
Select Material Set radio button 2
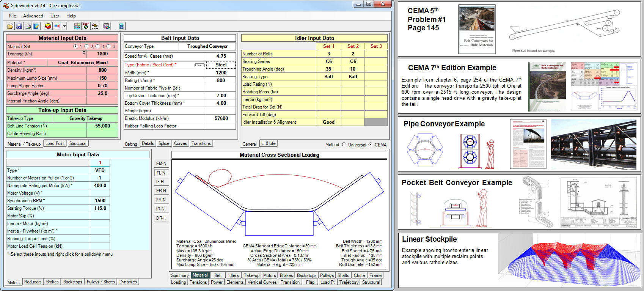(86, 46)
